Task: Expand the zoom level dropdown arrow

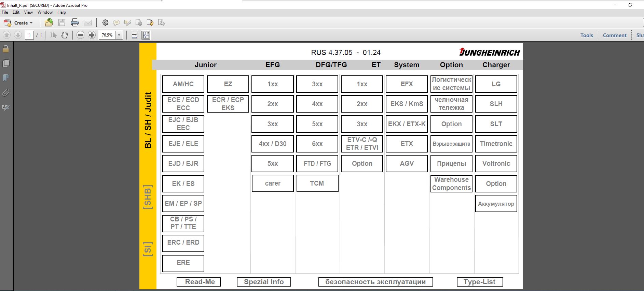Action: tap(119, 35)
